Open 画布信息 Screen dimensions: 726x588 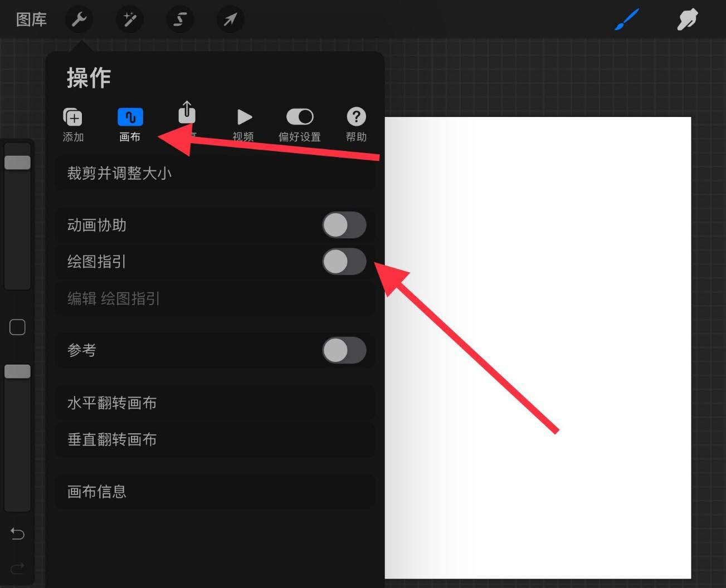click(215, 492)
